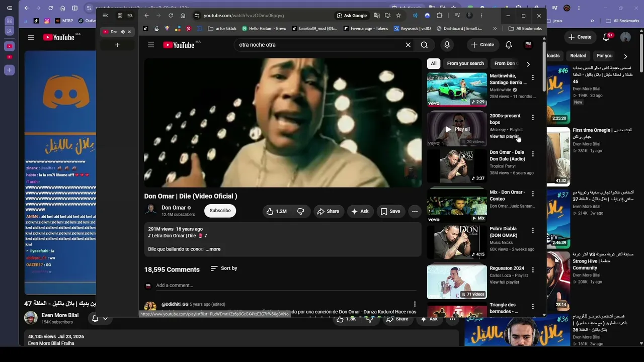Screen dimensions: 644x362
Task: Save the video to a playlist
Action: [390, 211]
